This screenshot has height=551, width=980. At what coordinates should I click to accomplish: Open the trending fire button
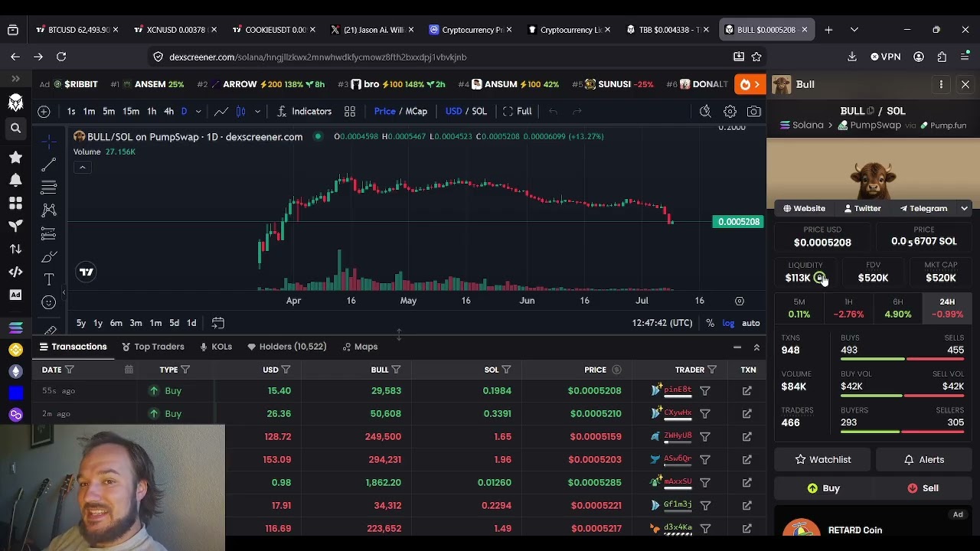click(750, 84)
